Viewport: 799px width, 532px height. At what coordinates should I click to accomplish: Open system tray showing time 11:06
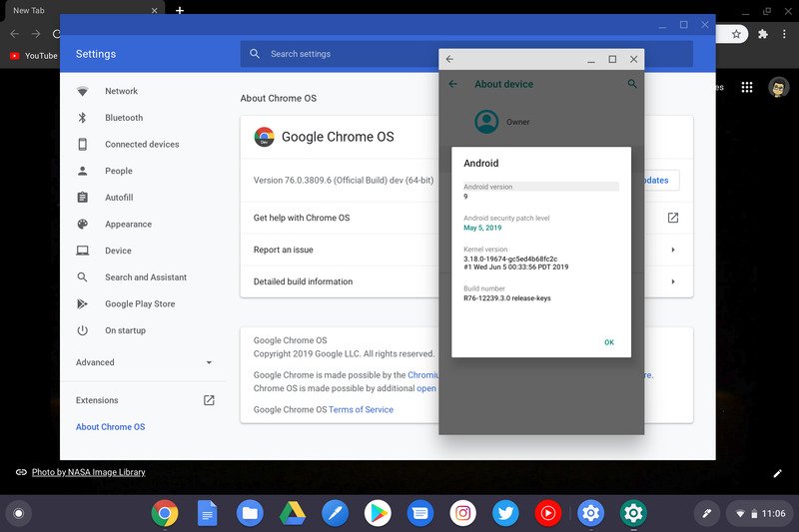point(761,513)
